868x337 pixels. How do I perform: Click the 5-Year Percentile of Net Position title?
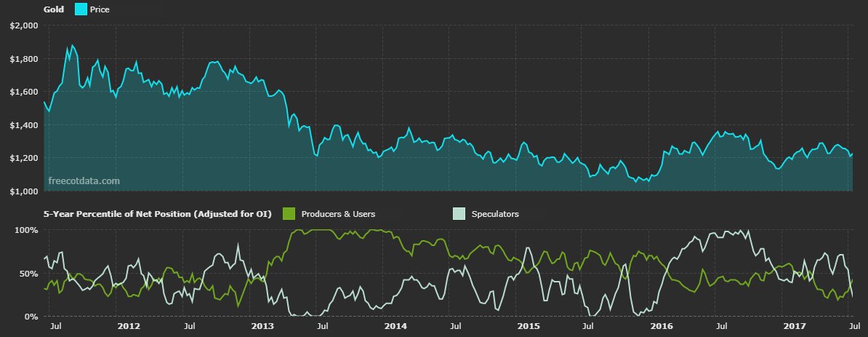[158, 214]
